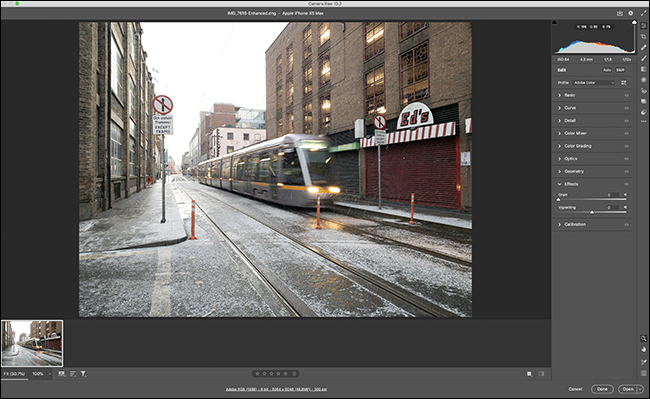The height and width of the screenshot is (399, 650).
Task: Expand the Color Grading panel
Action: point(559,146)
